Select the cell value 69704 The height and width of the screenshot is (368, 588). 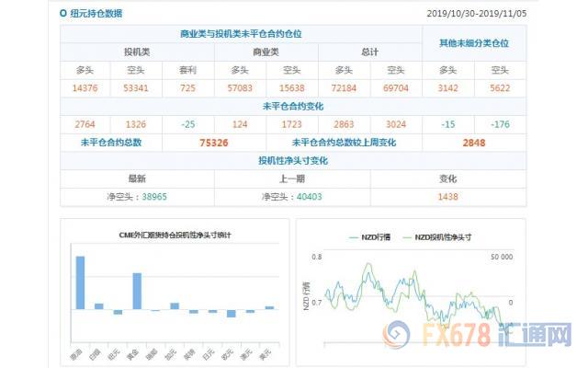click(x=396, y=88)
